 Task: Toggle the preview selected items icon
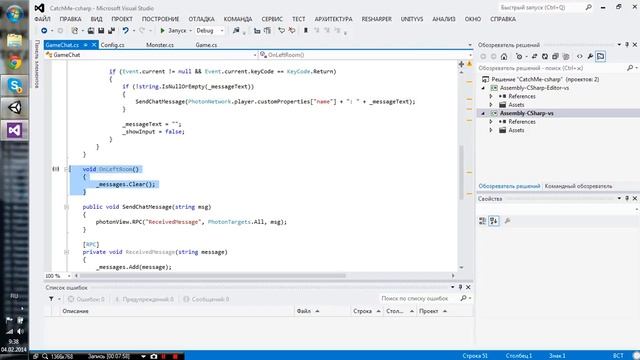600,56
